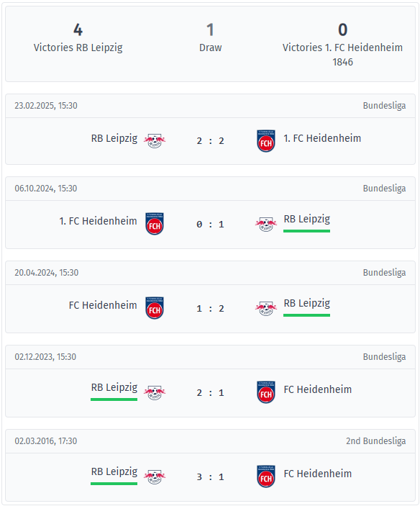
Task: Click FCH crest in 06.10.2024 match
Action: click(155, 224)
